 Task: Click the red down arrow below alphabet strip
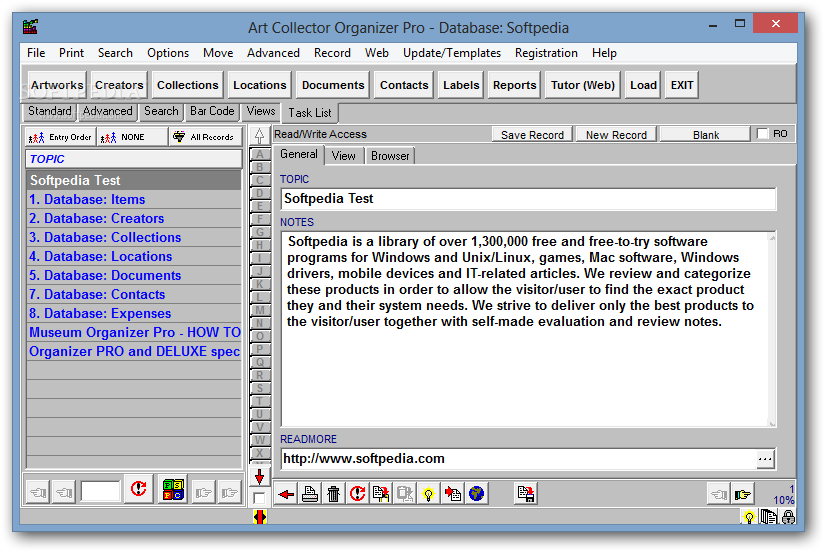coord(259,477)
